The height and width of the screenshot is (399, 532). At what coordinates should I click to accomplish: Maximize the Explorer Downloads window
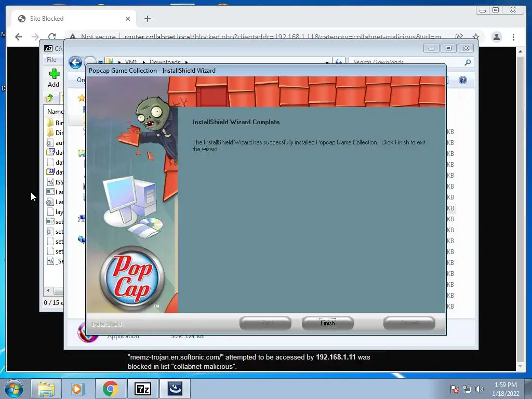448,48
